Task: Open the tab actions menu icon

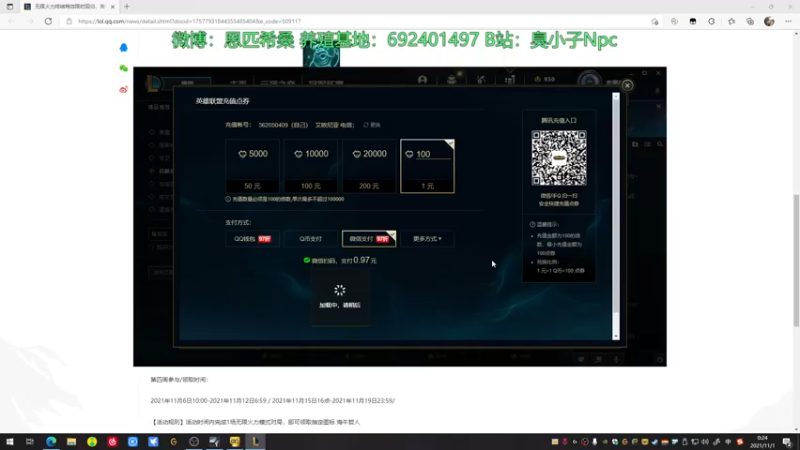Action: [10, 7]
